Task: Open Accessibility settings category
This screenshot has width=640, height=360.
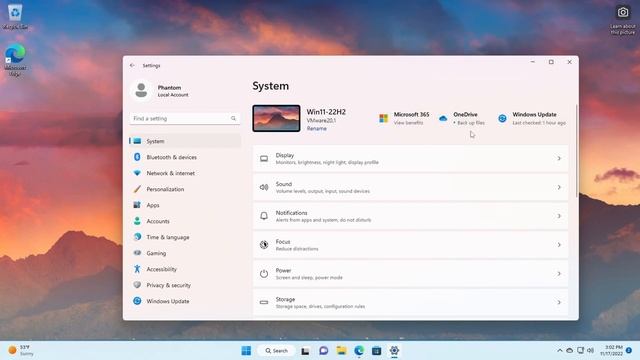Action: [185, 269]
